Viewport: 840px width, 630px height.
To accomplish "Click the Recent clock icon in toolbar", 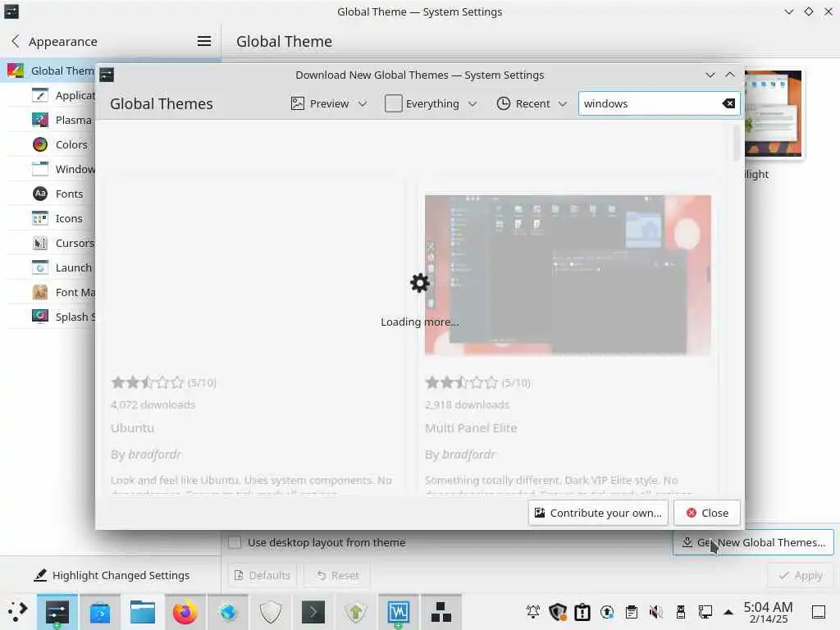I will (503, 103).
